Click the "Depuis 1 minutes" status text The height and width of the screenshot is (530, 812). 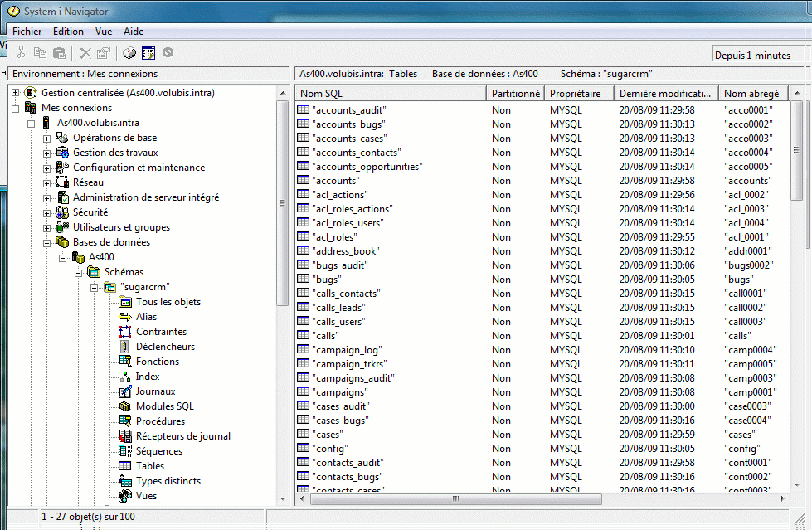click(752, 56)
